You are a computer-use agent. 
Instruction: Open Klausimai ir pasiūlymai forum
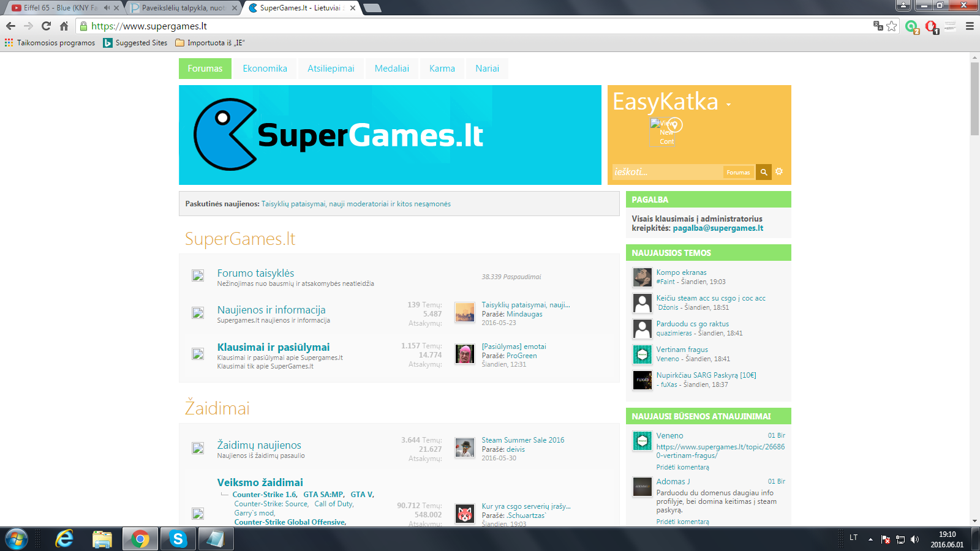[x=273, y=347]
